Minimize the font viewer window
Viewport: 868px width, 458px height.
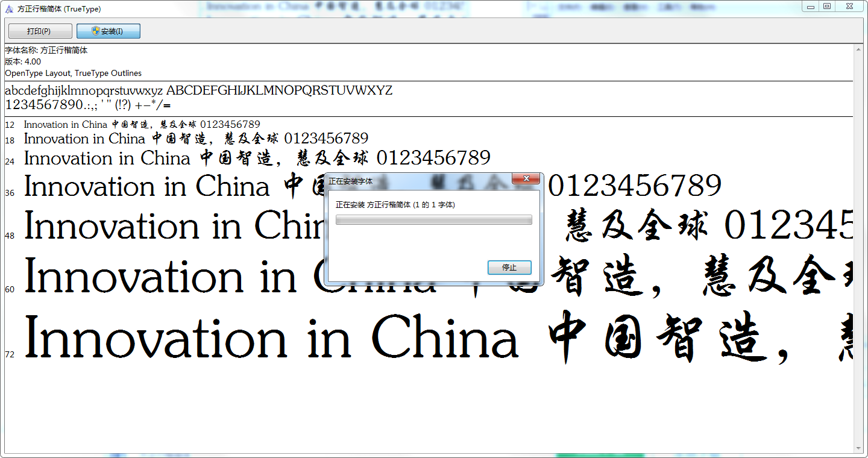click(x=811, y=6)
